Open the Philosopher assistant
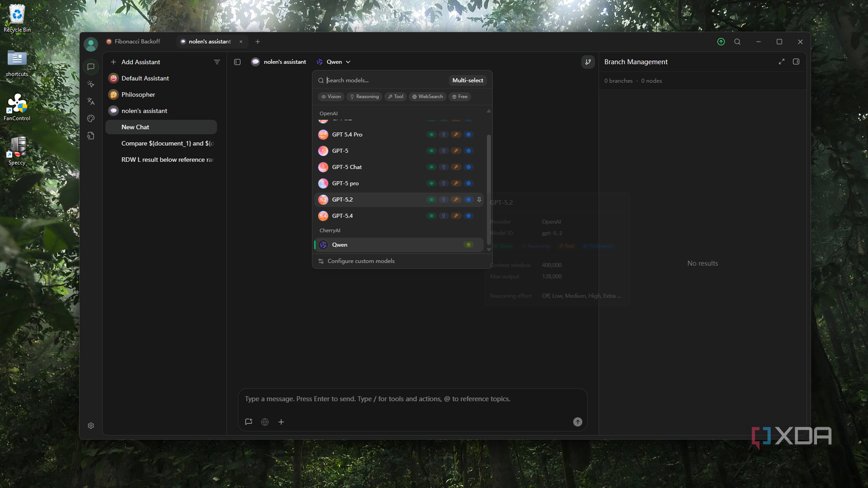This screenshot has width=868, height=488. 161,94
